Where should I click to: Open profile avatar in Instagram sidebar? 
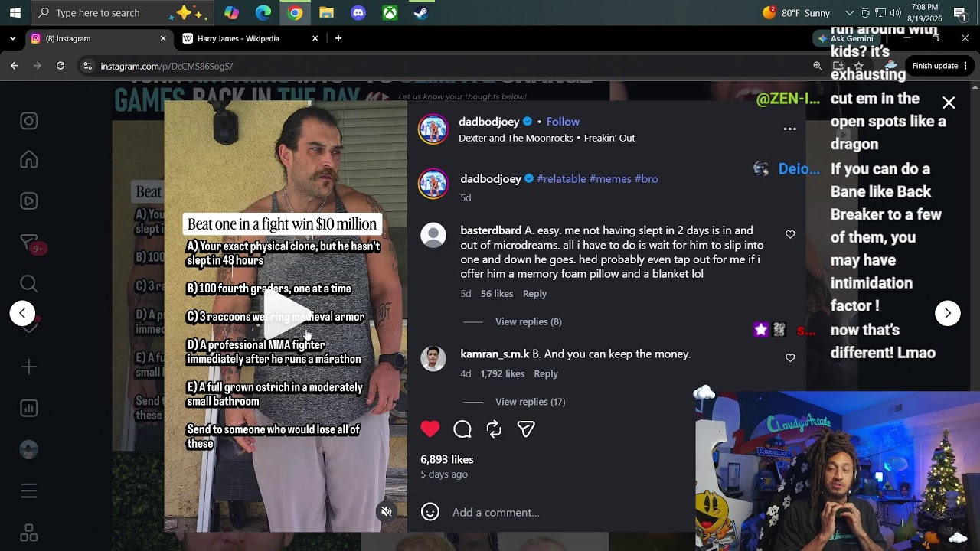point(29,450)
